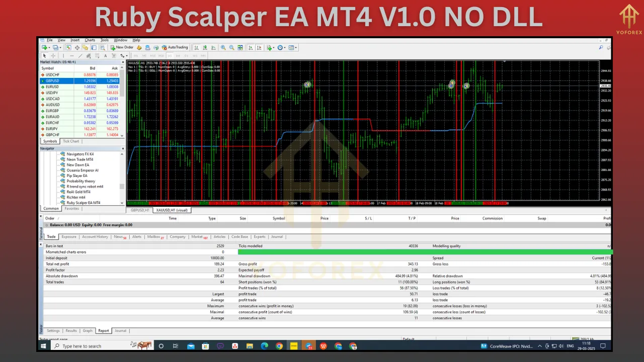644x362 pixels.
Task: Select Oceania Emperor AI in Navigator
Action: (x=83, y=170)
